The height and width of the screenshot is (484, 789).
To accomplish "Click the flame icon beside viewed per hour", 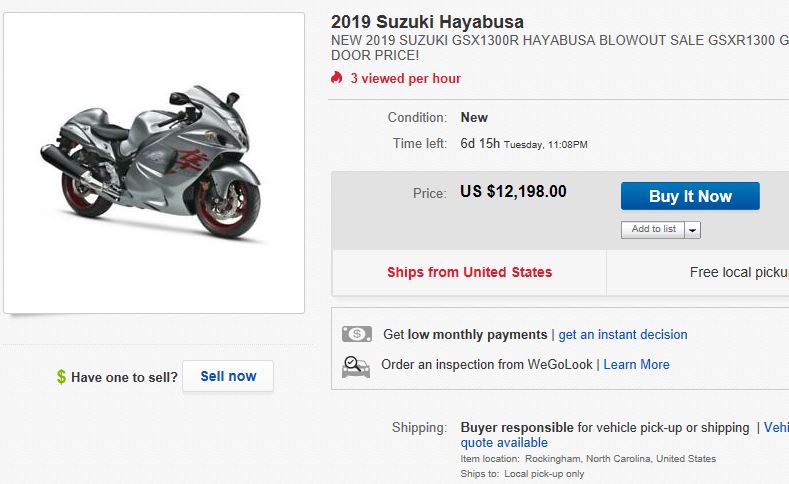I will point(337,78).
